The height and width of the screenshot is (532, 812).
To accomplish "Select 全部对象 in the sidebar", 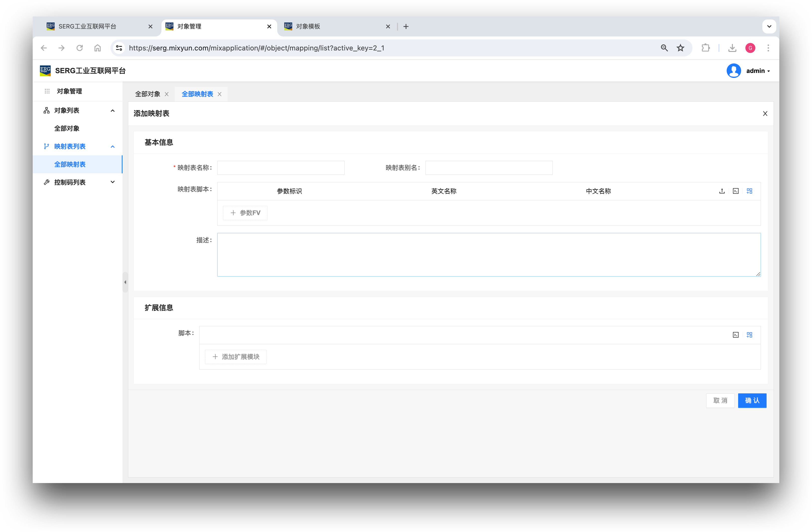I will 67,129.
